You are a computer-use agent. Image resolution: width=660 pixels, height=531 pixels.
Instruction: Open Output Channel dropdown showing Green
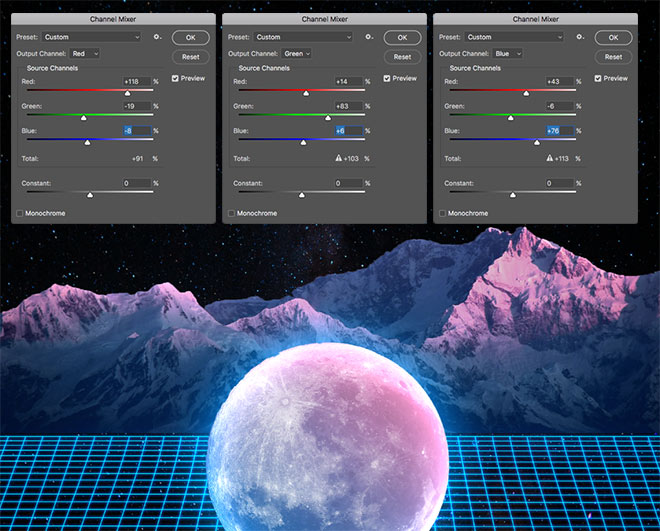coord(297,53)
